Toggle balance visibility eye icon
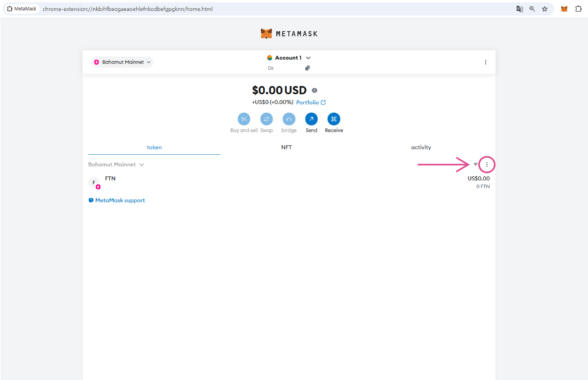588x380 pixels. point(314,90)
